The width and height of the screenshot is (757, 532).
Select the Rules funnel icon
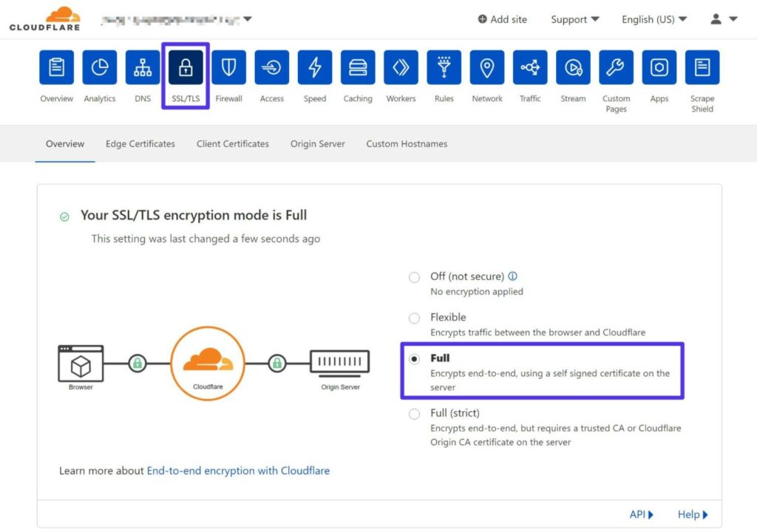(444, 66)
